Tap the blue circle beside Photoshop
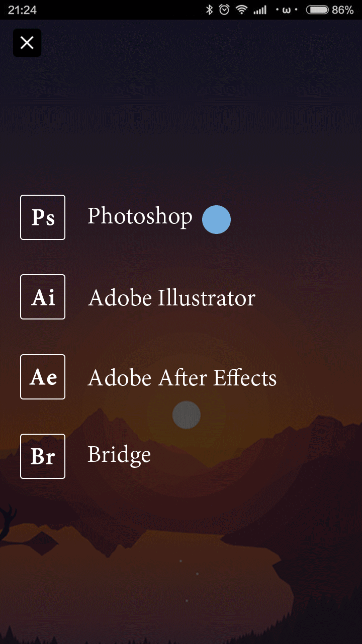362x644 pixels. [216, 220]
